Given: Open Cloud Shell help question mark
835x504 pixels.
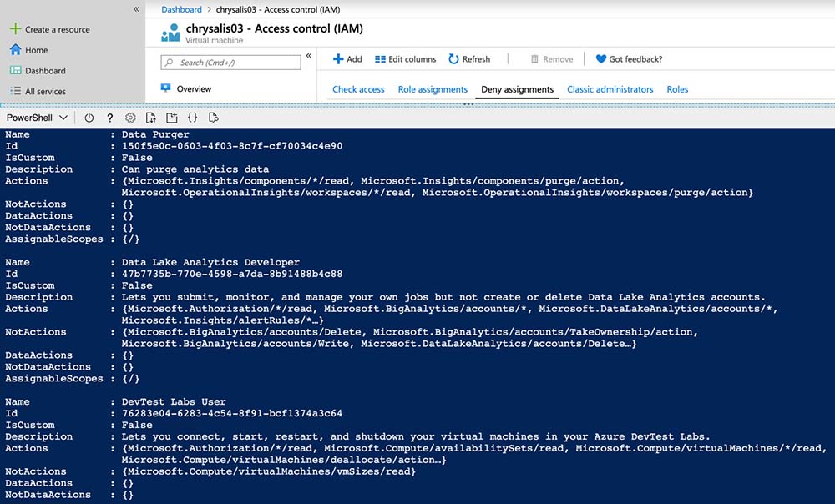Looking at the screenshot, I should pos(109,118).
